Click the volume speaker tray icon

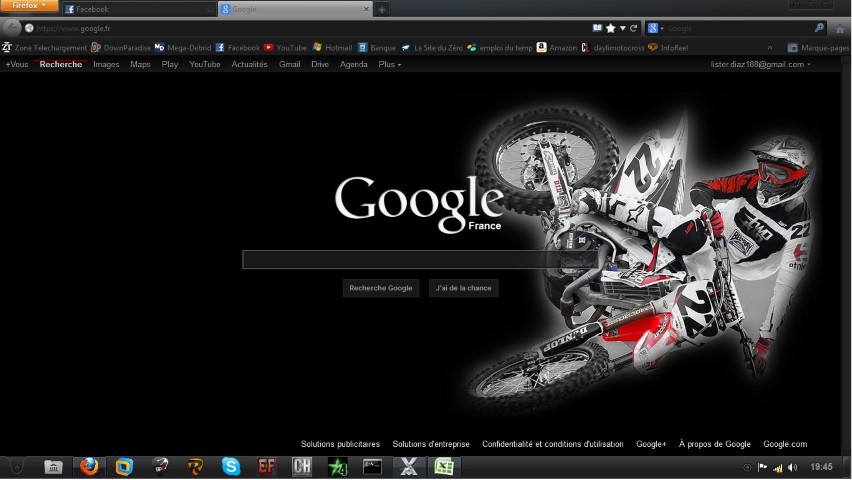[x=793, y=467]
